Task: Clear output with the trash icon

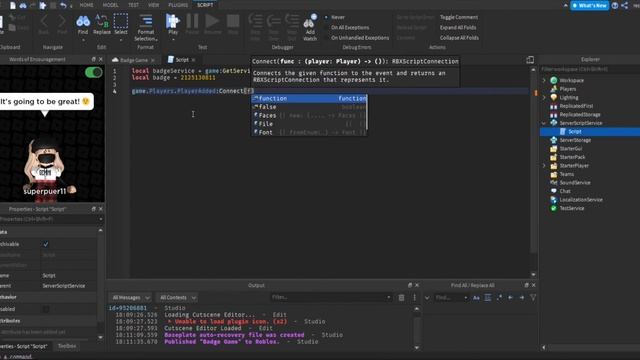Action: tap(401, 298)
